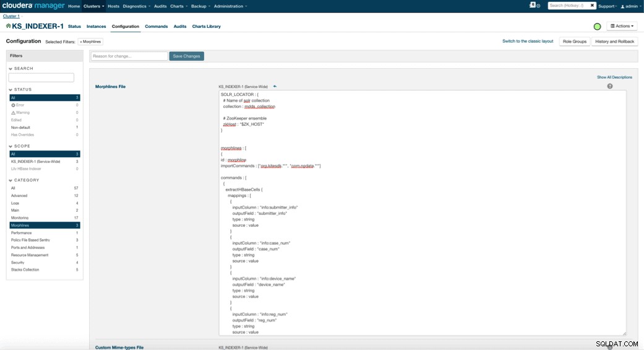Collapse the SEARCH filter section

(x=21, y=69)
